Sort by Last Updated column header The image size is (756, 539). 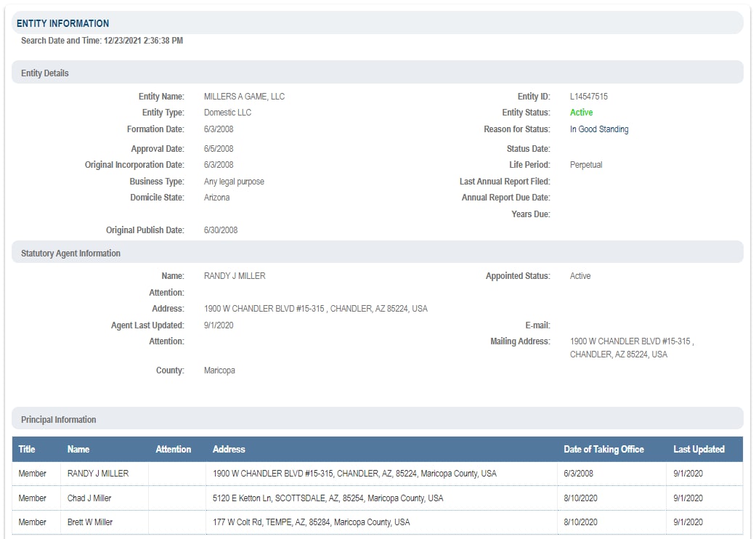point(699,449)
